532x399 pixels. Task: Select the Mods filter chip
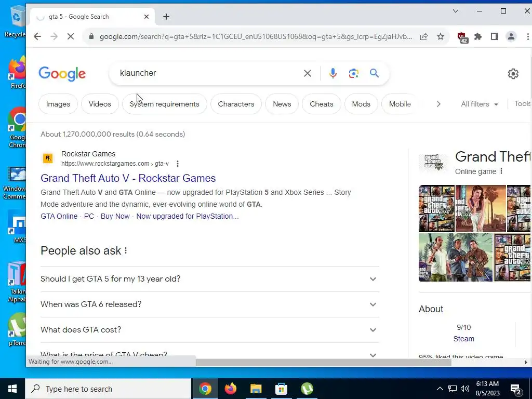361,104
